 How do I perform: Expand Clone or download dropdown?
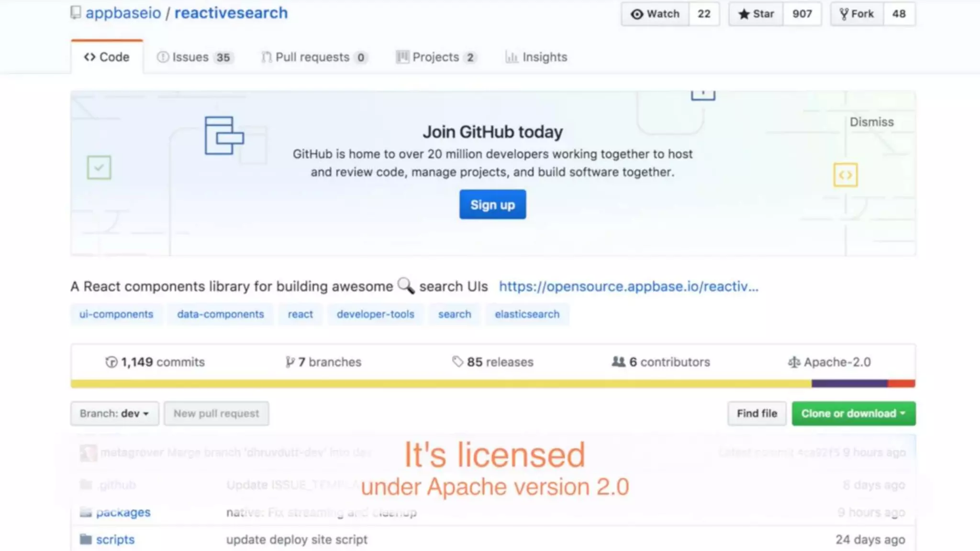(x=854, y=414)
